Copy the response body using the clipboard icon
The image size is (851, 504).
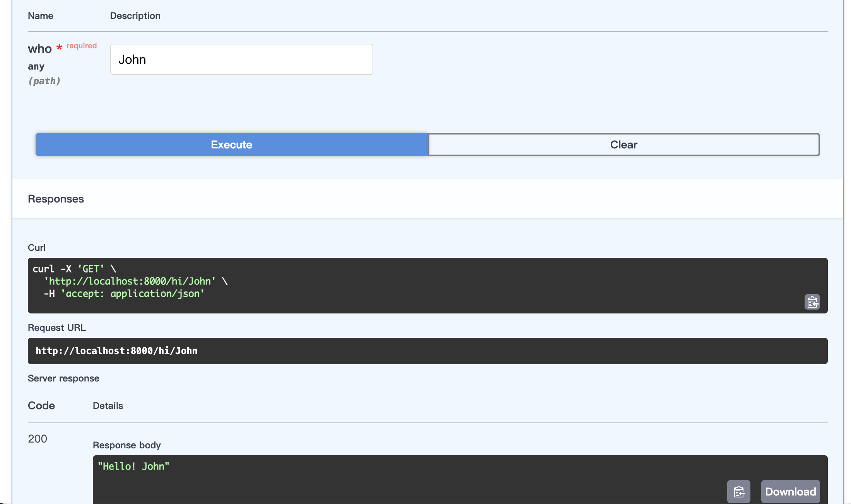tap(739, 492)
